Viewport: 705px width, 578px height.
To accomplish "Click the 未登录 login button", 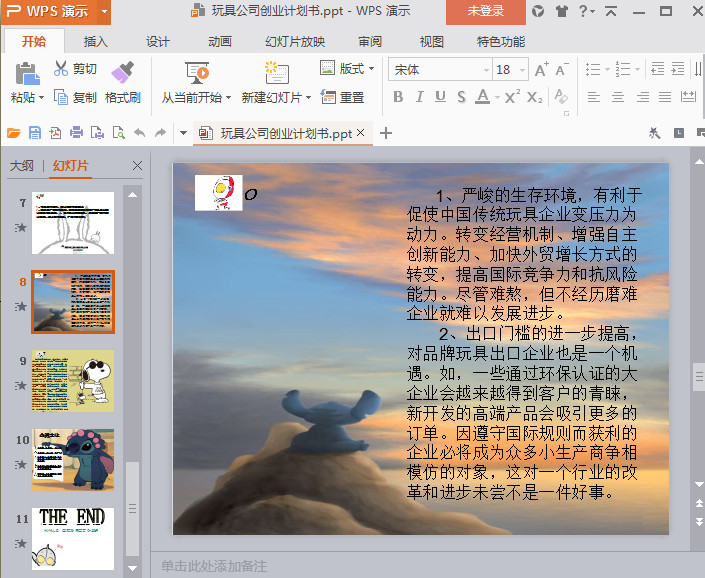I will 486,12.
